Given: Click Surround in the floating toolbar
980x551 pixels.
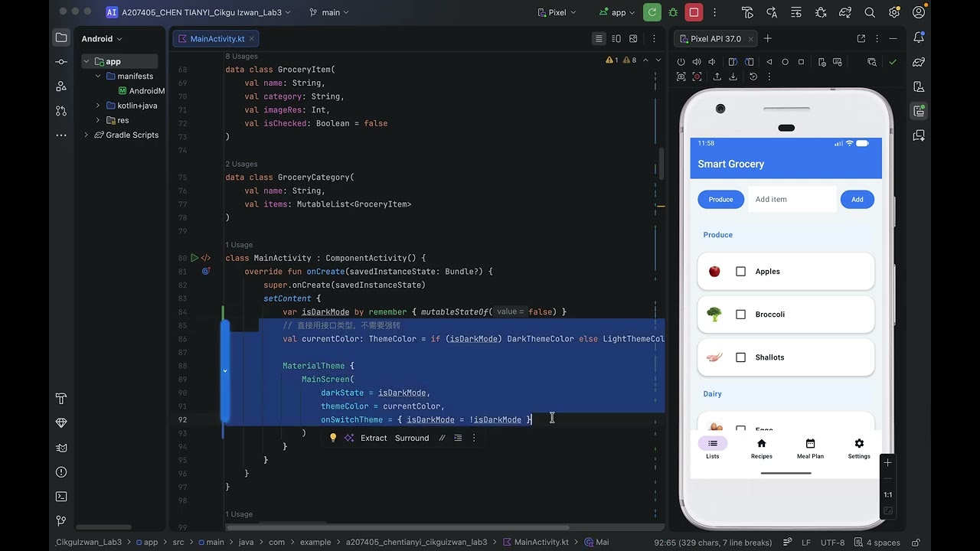Looking at the screenshot, I should (x=412, y=438).
